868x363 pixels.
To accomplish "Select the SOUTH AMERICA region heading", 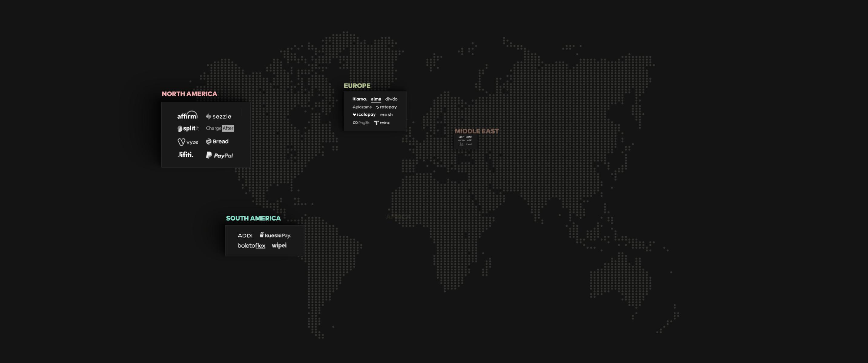I will tap(253, 218).
